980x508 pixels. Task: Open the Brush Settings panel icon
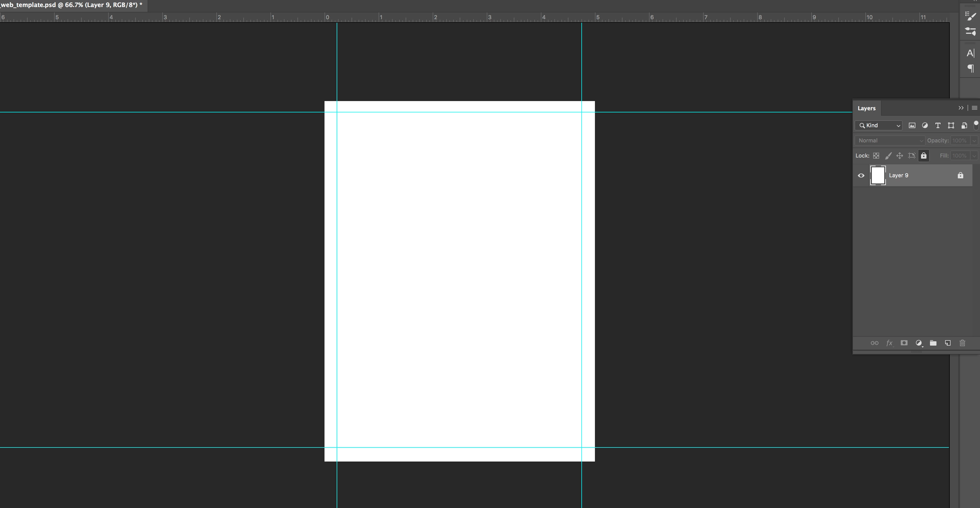pyautogui.click(x=971, y=16)
